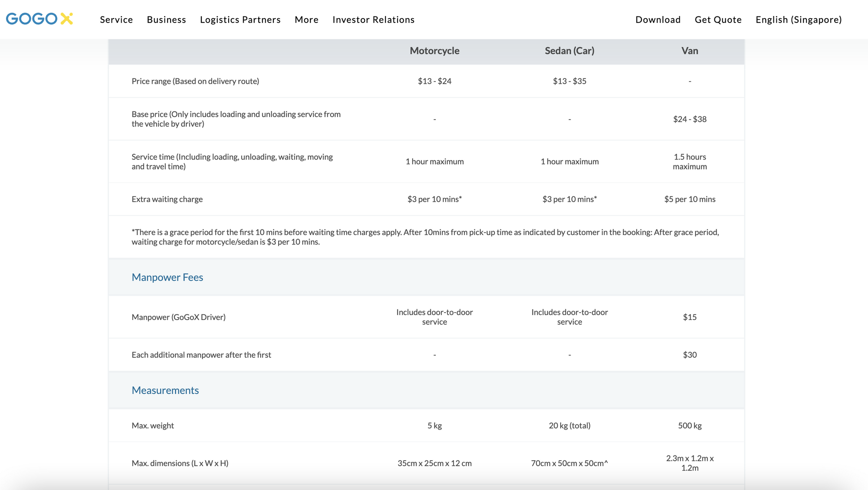Click the Manpower (GoGoX Driver) row label

[178, 317]
